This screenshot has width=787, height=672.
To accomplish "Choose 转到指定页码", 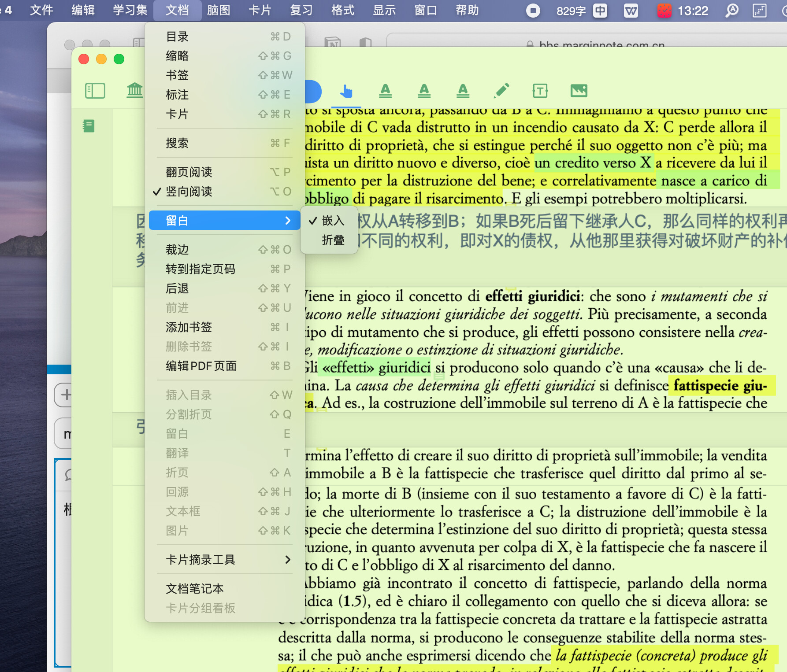I will point(225,269).
